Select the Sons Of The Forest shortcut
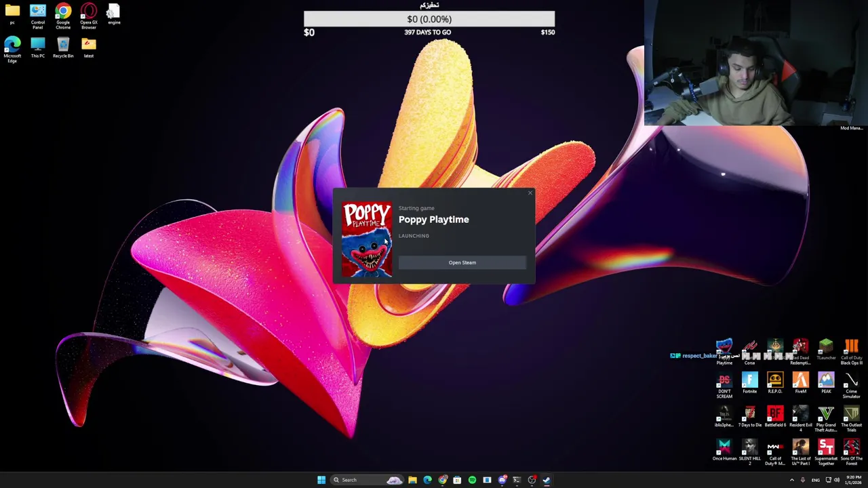This screenshot has height=488, width=868. point(851,453)
